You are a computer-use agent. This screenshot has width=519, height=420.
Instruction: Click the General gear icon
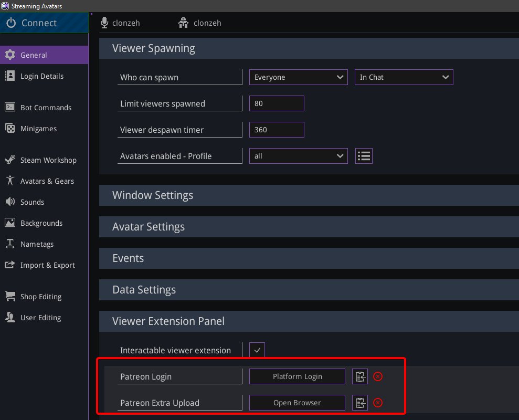10,55
